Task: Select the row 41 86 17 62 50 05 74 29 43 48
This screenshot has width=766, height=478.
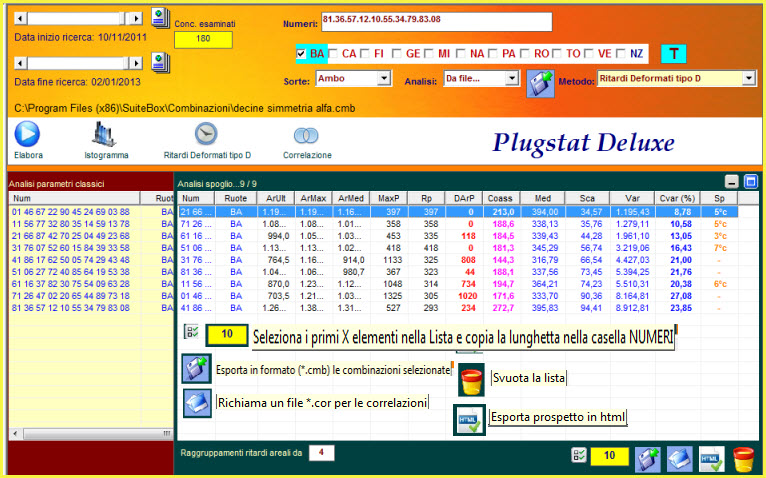Action: (x=91, y=260)
